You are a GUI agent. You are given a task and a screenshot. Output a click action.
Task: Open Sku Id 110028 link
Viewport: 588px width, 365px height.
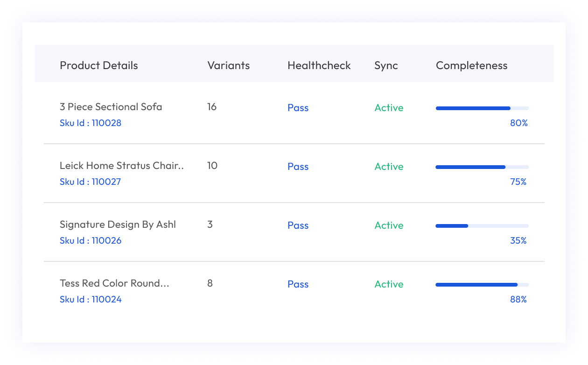91,123
